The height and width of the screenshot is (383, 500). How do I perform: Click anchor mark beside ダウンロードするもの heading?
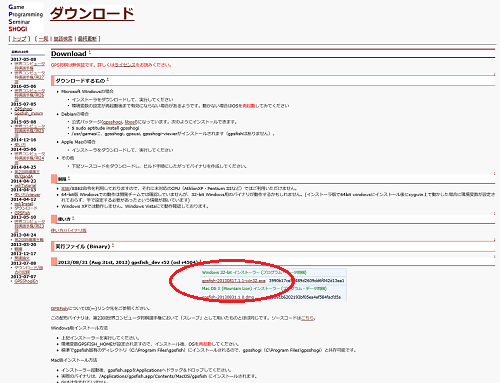pos(108,80)
